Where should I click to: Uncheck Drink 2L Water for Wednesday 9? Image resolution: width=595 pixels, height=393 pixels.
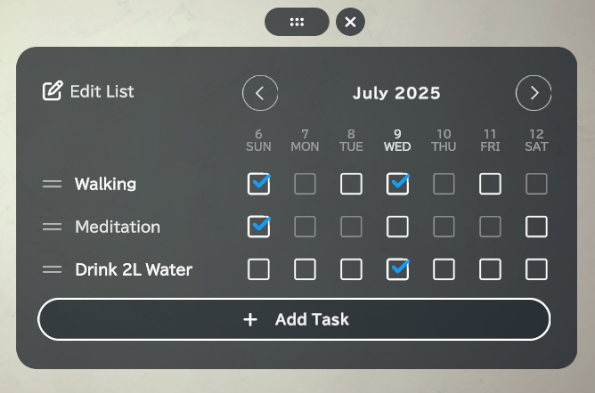click(x=397, y=269)
